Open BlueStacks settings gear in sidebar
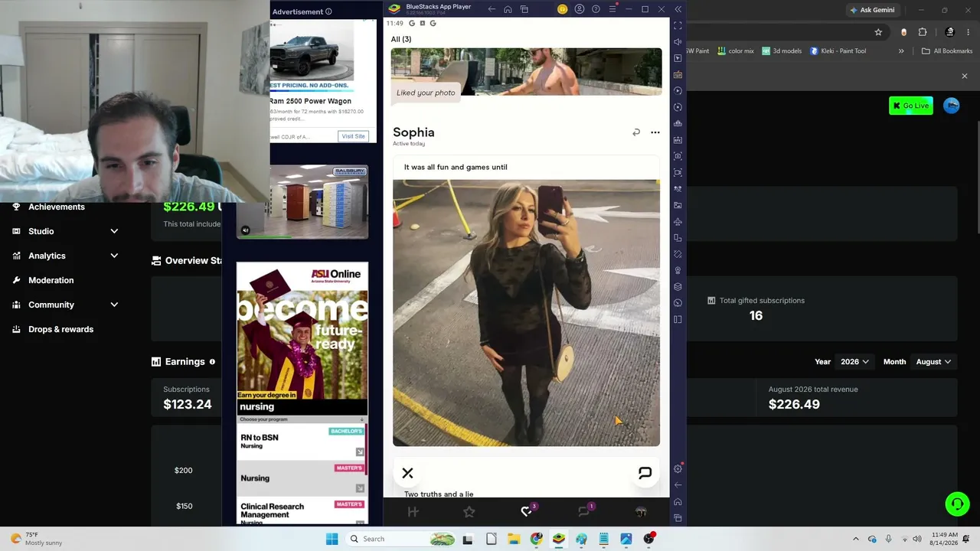The image size is (980, 551). 678,468
